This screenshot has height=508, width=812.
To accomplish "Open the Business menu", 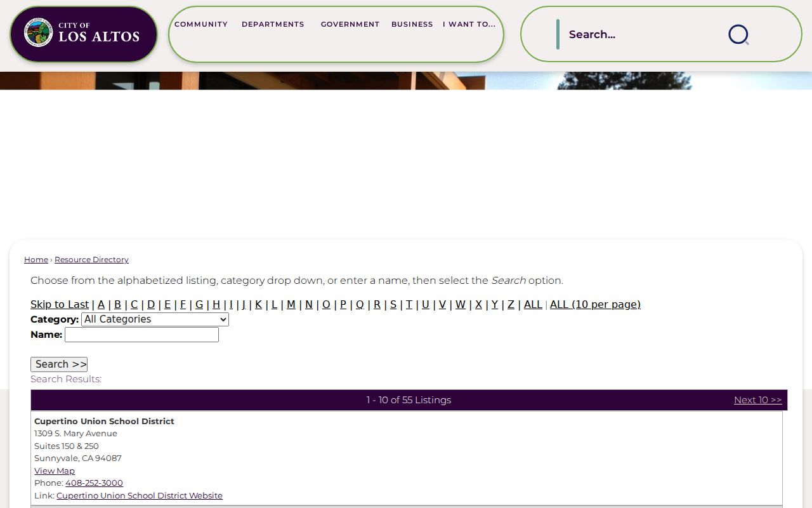I will tap(412, 24).
